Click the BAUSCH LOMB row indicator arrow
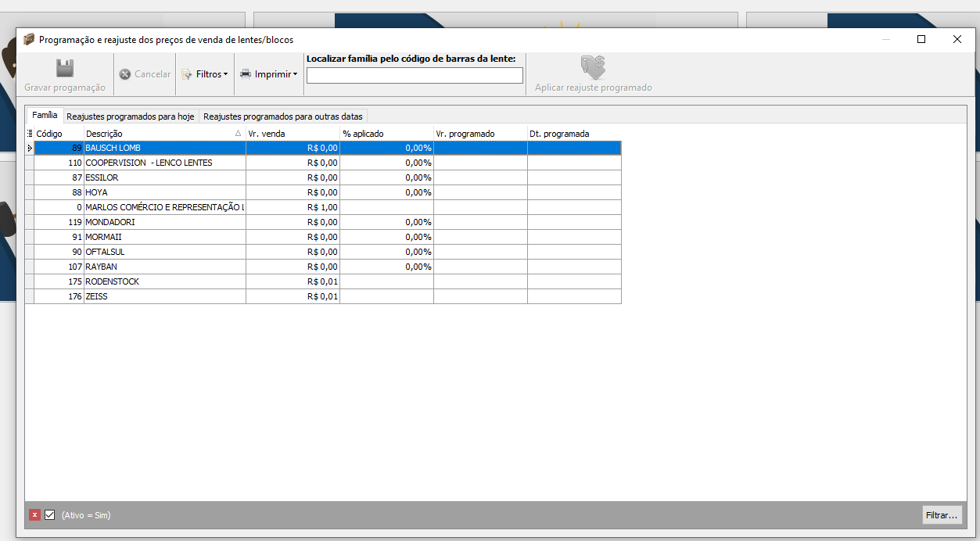Viewport: 980px width, 541px height. click(30, 148)
